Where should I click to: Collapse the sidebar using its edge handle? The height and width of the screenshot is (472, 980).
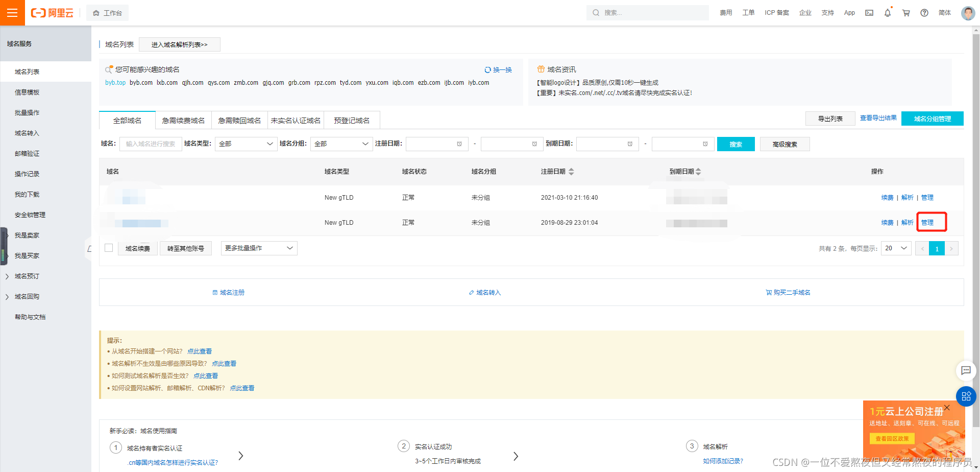tap(89, 249)
